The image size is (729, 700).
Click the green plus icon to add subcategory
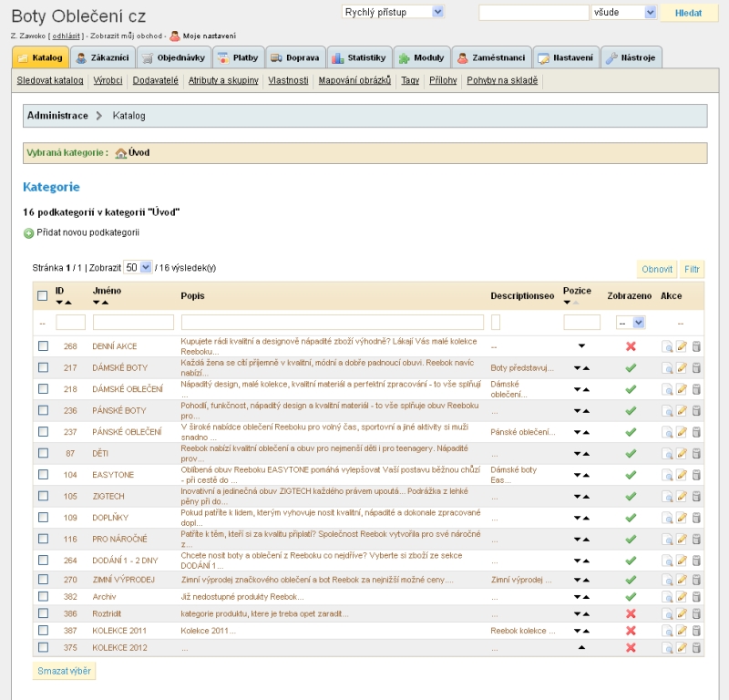tap(28, 232)
